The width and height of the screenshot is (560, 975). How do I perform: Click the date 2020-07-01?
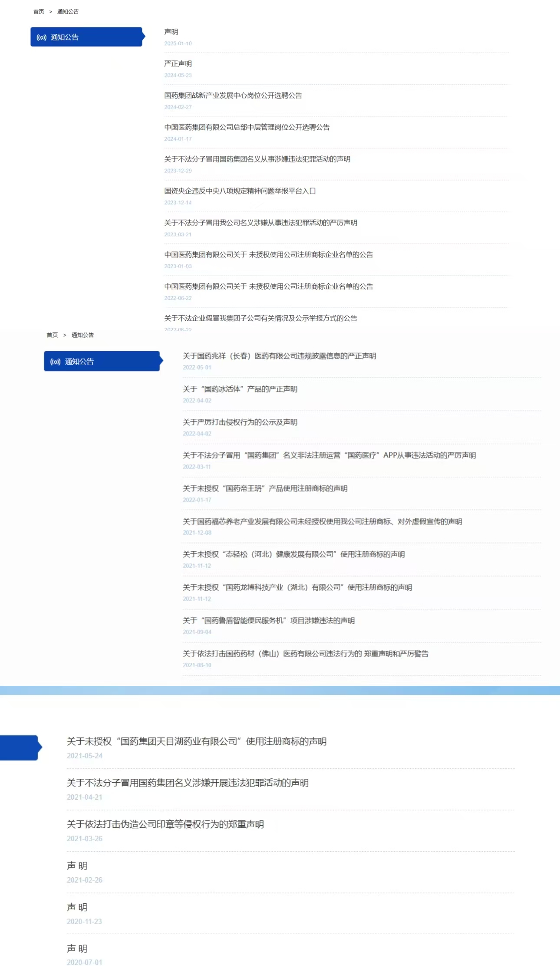[x=85, y=962]
